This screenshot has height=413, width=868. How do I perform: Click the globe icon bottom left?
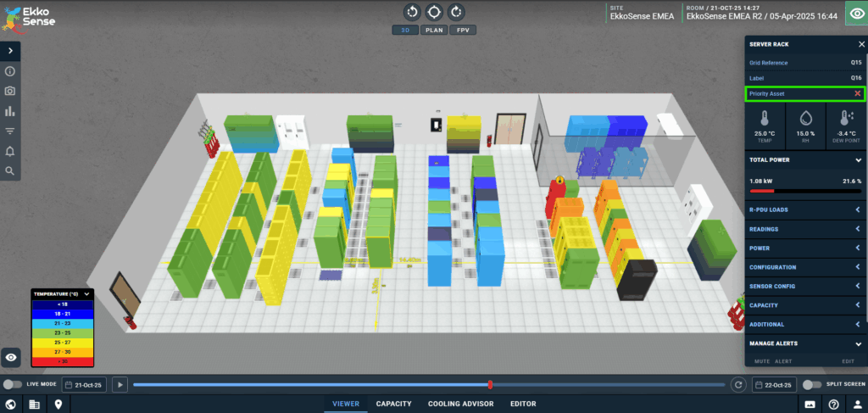11,405
